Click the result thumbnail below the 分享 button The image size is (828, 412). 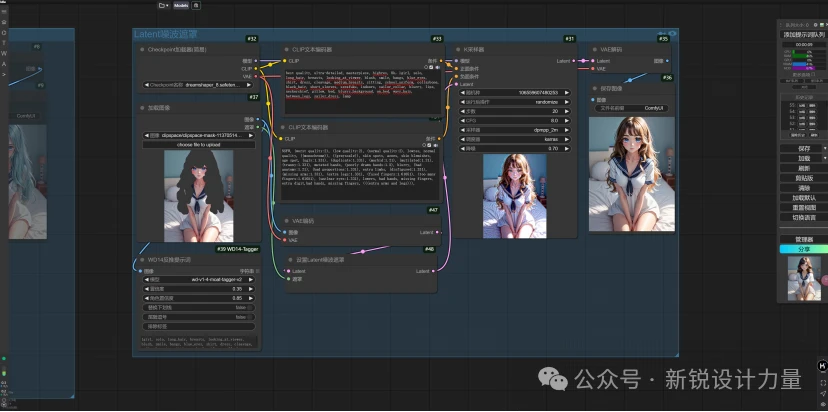(x=805, y=278)
